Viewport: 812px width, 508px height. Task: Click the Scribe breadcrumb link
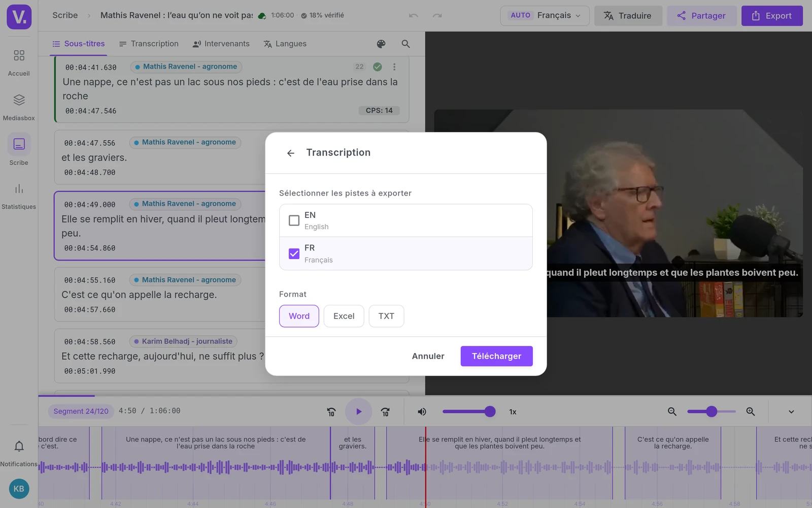pyautogui.click(x=65, y=15)
